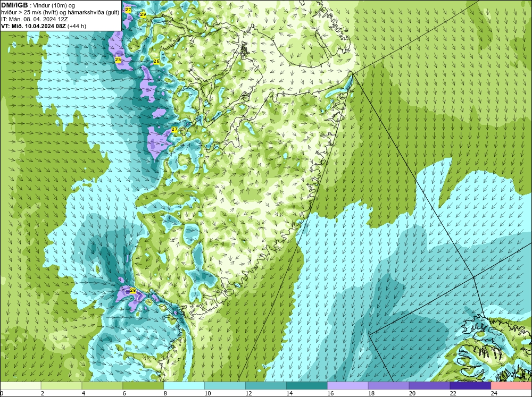Click legend scale number 10
This screenshot has width=532, height=397.
click(207, 393)
